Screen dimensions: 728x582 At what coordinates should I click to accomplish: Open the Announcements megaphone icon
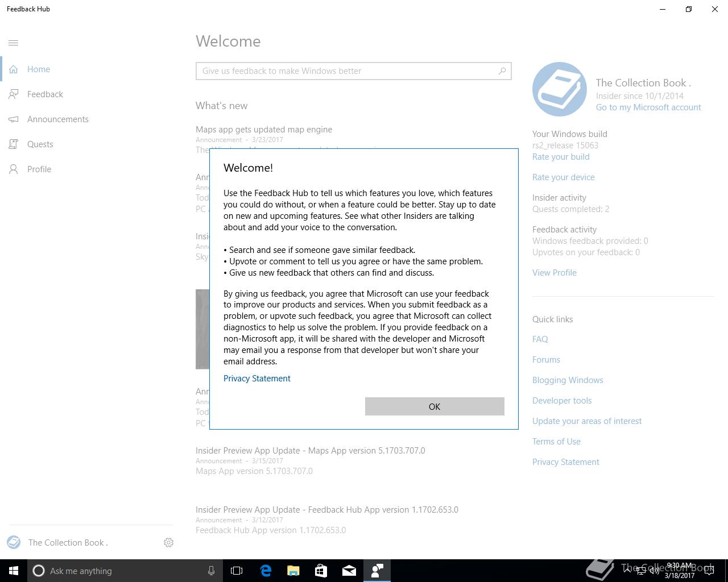(14, 119)
